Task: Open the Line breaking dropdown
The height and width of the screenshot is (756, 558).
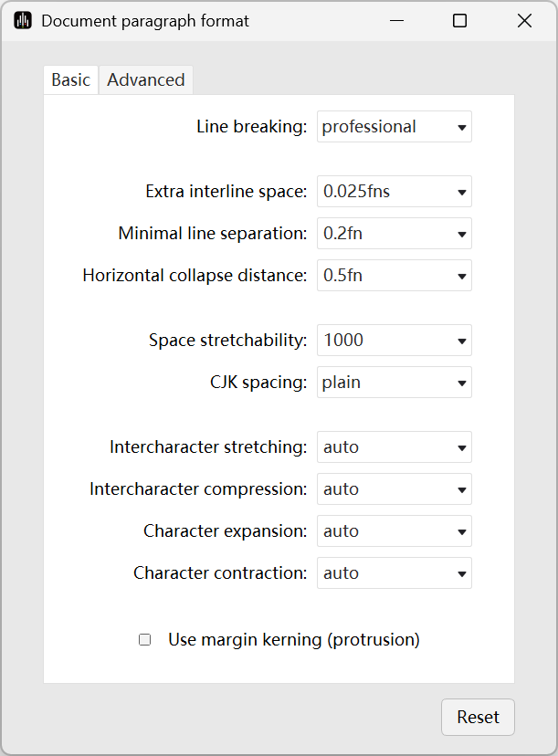Action: (x=395, y=127)
